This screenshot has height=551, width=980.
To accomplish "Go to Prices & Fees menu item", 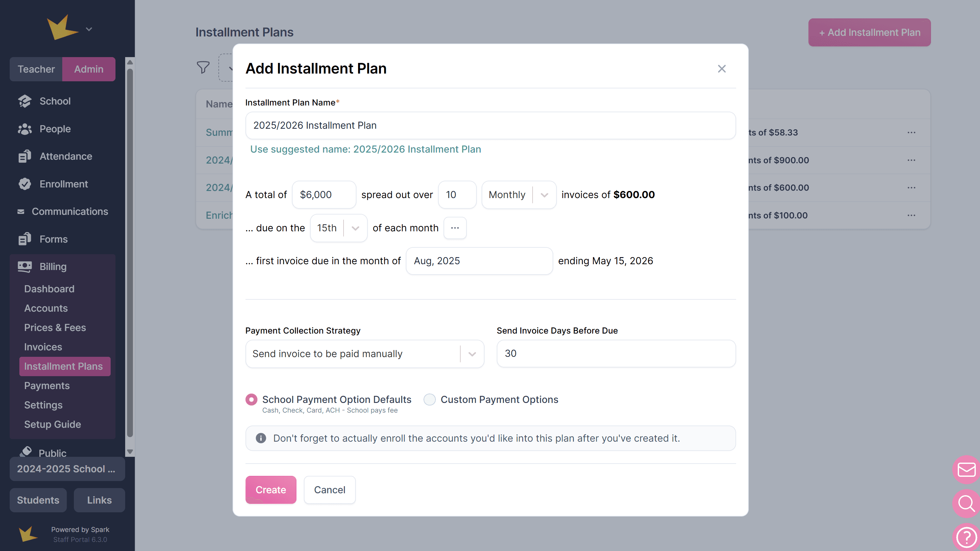I will point(55,327).
